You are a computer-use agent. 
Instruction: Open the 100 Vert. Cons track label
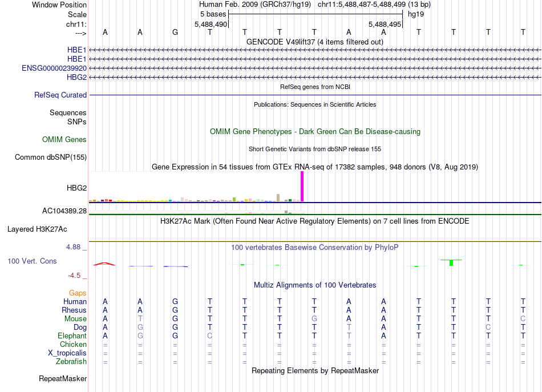(32, 261)
